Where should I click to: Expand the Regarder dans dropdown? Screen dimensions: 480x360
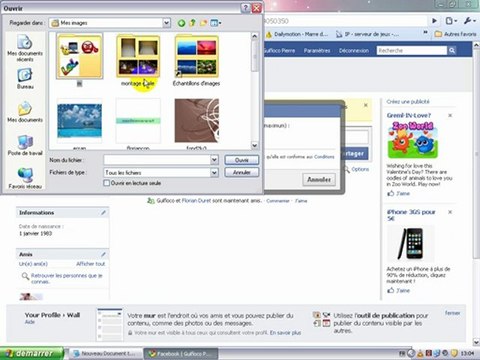coord(166,23)
